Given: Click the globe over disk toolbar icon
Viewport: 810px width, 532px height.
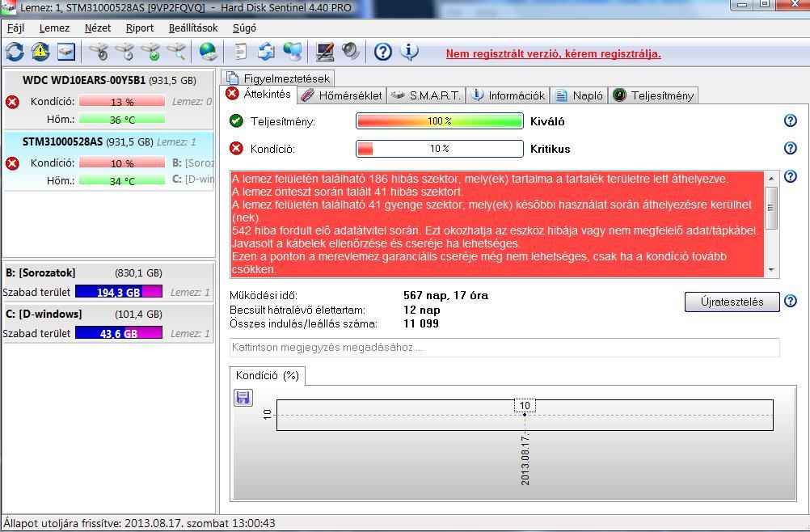Looking at the screenshot, I should [208, 52].
